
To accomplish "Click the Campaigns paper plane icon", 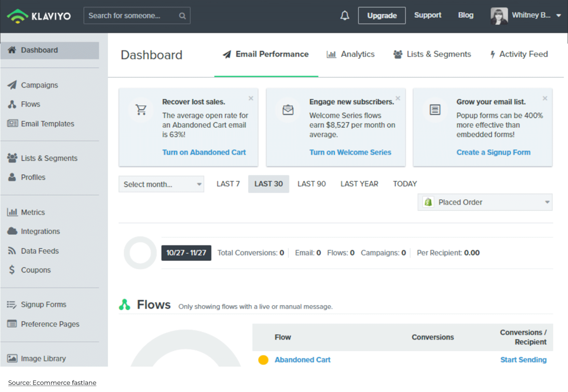I will pyautogui.click(x=12, y=85).
